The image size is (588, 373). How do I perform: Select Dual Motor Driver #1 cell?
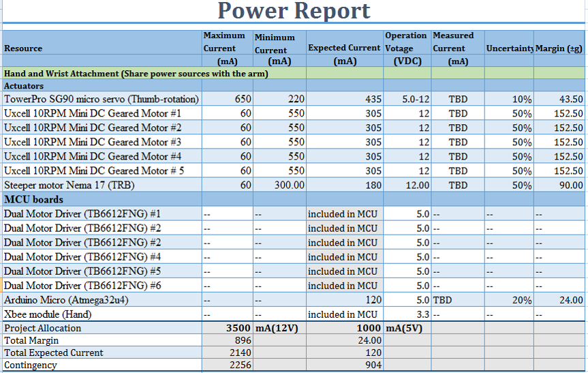[x=102, y=214]
